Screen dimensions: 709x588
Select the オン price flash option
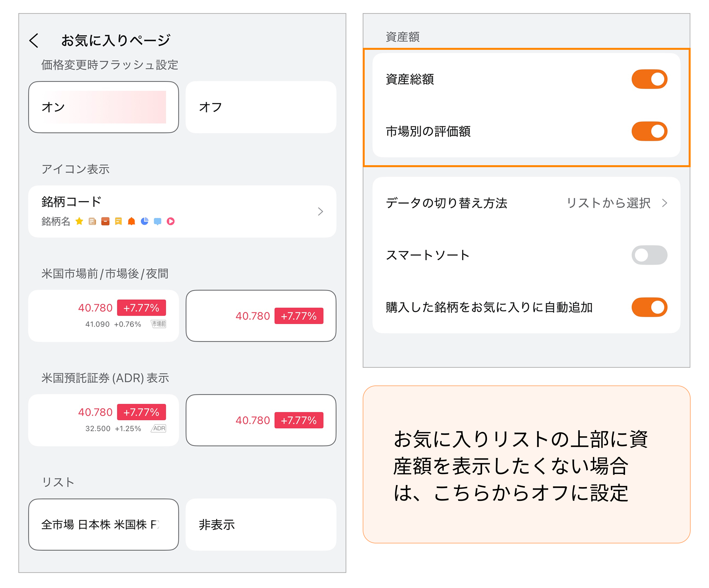103,107
